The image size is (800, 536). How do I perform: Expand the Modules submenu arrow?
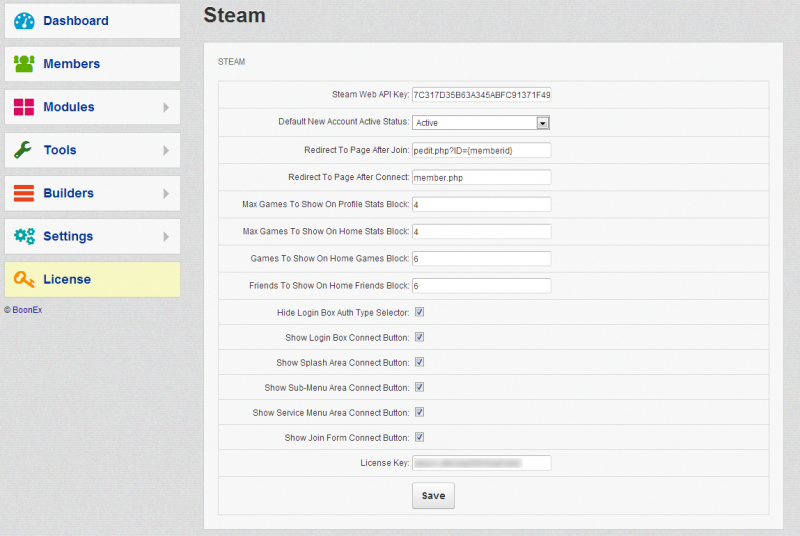click(166, 107)
